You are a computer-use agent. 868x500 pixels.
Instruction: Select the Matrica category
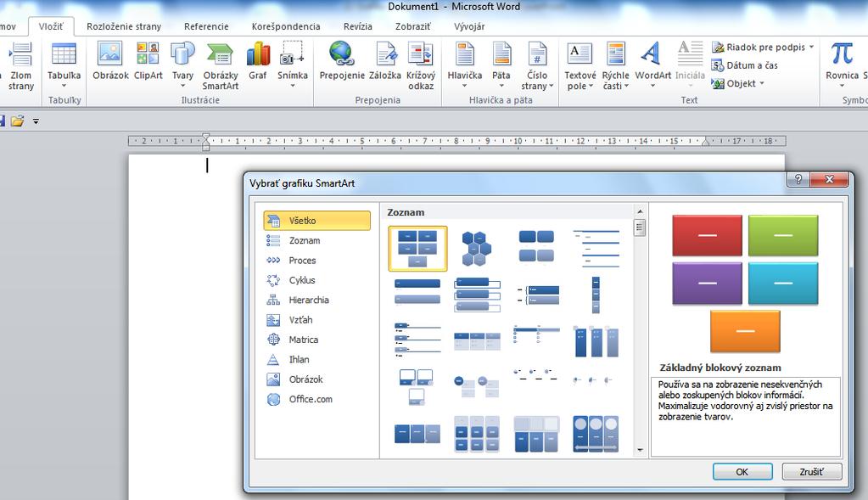[316, 340]
